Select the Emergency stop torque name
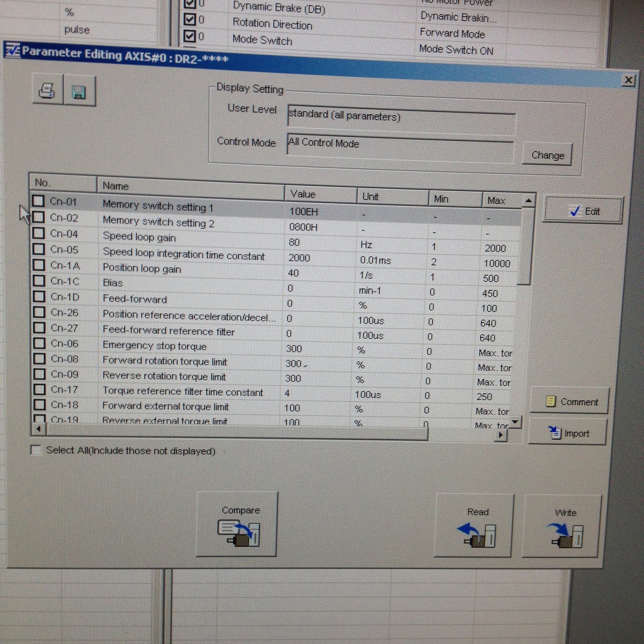The width and height of the screenshot is (644, 644). click(x=155, y=345)
